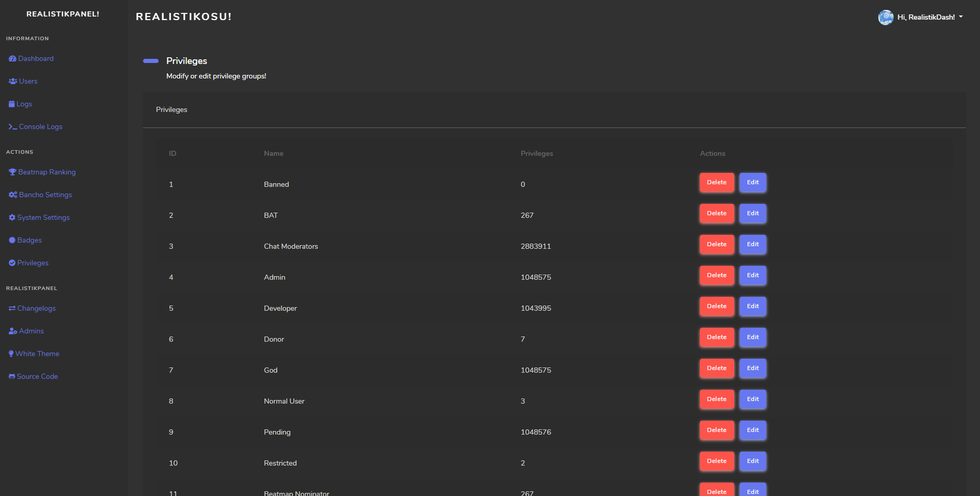Viewport: 980px width, 496px height.
Task: Click the Admins user-cog icon
Action: 13,331
